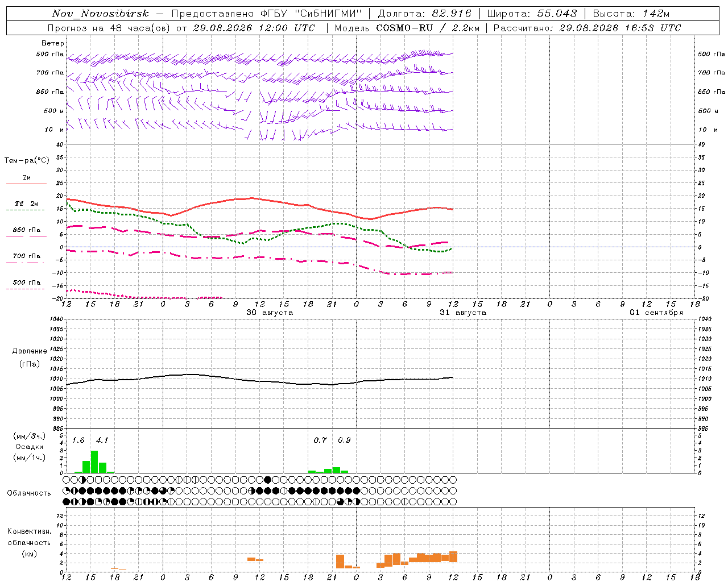Click the 31 августа date label

(463, 312)
